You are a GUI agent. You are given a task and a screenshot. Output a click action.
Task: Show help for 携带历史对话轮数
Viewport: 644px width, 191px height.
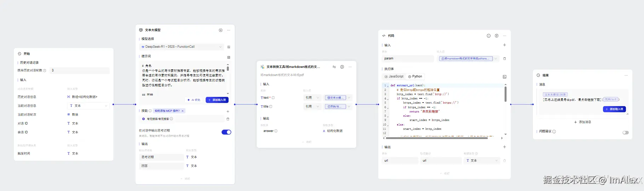tap(45, 70)
